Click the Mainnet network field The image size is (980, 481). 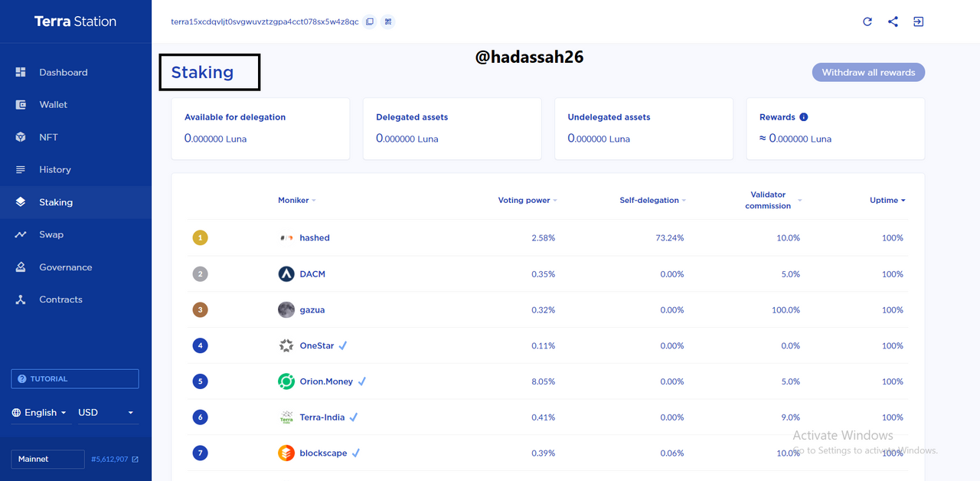coord(47,460)
